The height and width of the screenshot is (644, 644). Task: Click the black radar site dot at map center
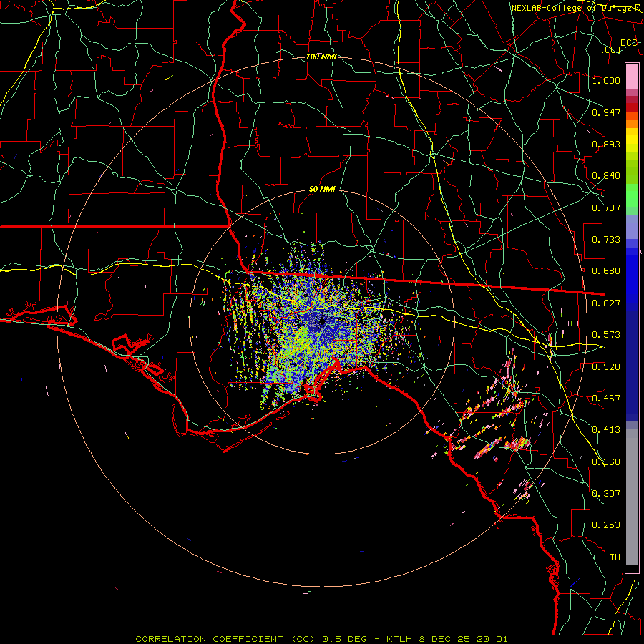pyautogui.click(x=322, y=321)
